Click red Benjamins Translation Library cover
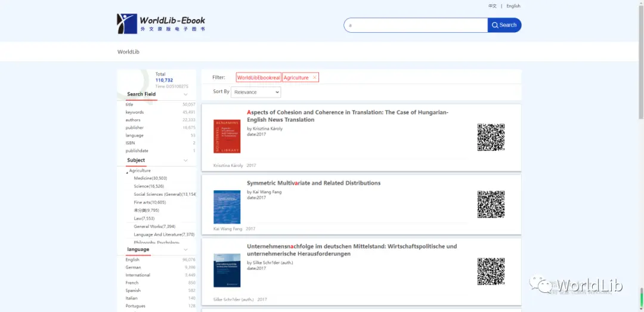The image size is (644, 312). [227, 137]
